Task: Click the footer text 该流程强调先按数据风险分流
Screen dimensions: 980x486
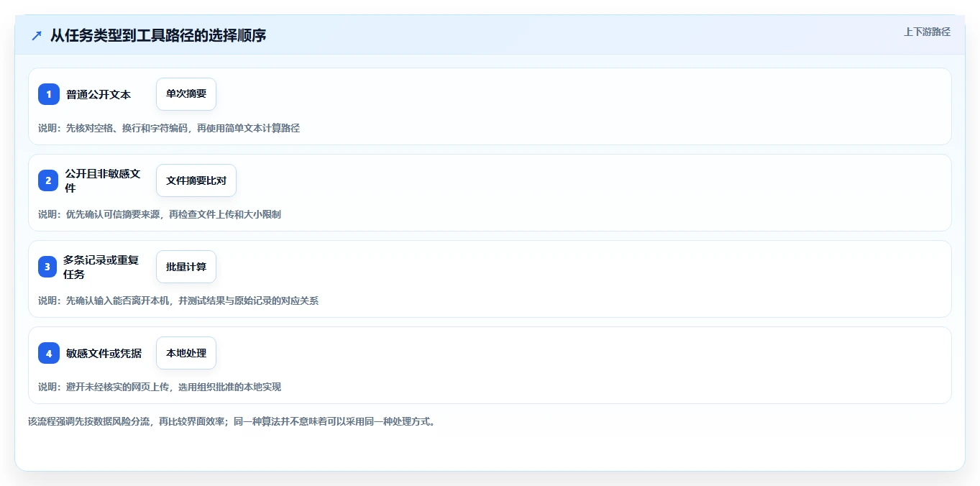Action: (232, 421)
